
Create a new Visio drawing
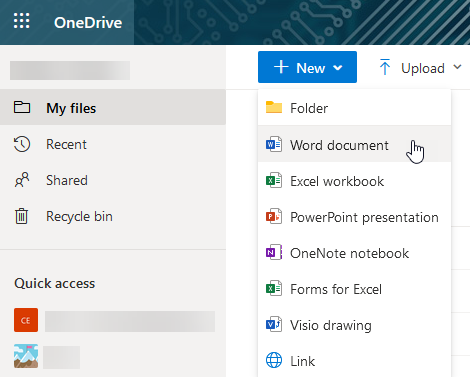(x=354, y=325)
